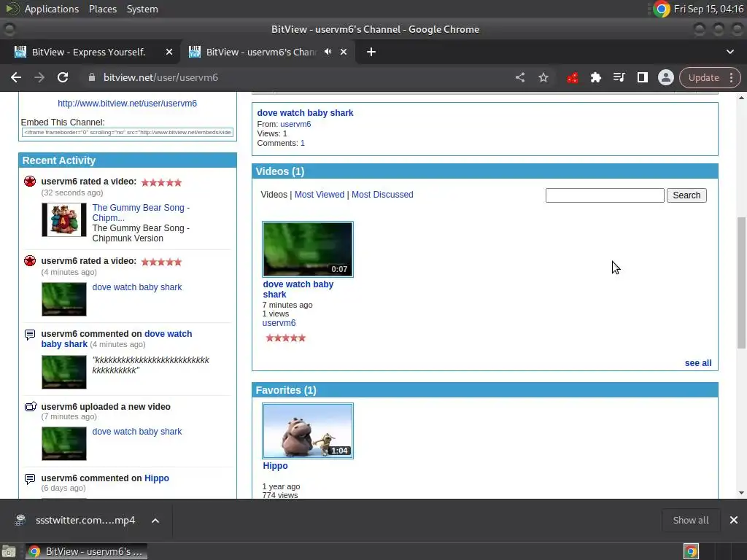Open the channel URL link
The image size is (747, 560).
tap(127, 104)
